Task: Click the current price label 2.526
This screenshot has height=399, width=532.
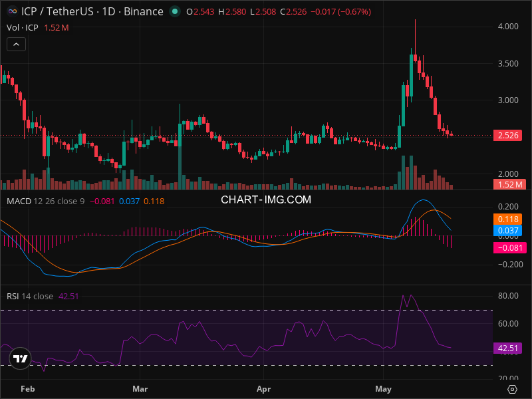Action: (507, 136)
